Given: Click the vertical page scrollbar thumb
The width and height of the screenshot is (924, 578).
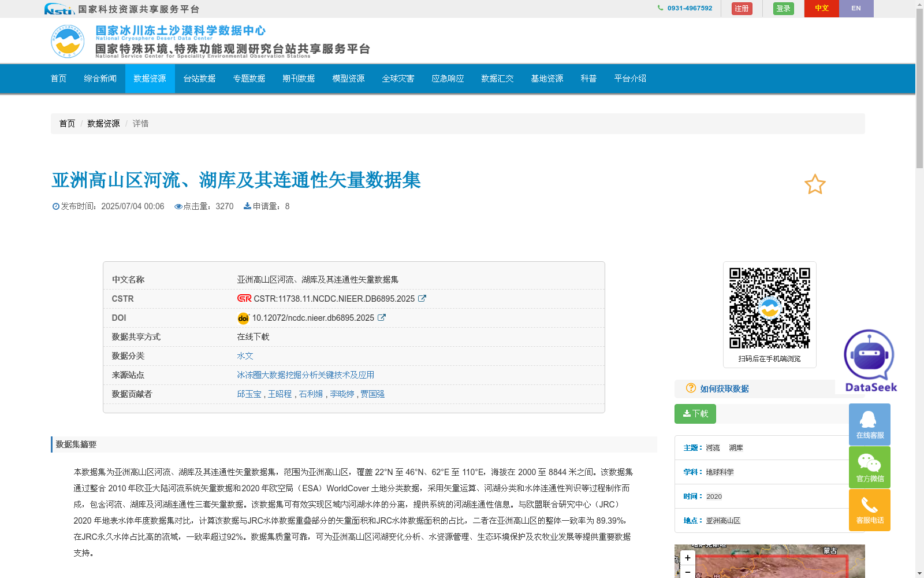Looking at the screenshot, I should coord(919,88).
